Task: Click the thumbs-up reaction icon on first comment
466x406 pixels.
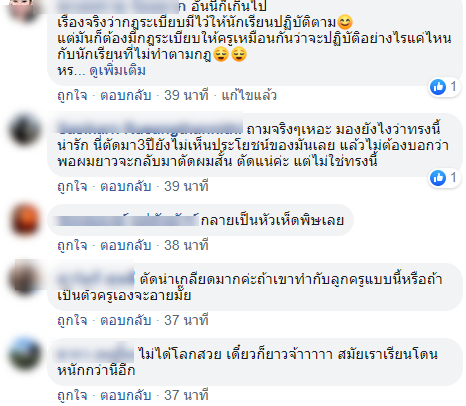Action: click(438, 87)
